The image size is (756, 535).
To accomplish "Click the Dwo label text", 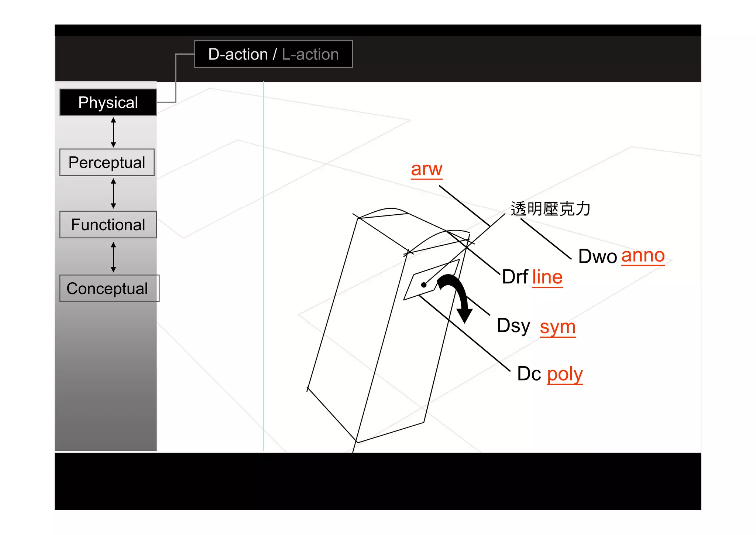I will tap(597, 256).
